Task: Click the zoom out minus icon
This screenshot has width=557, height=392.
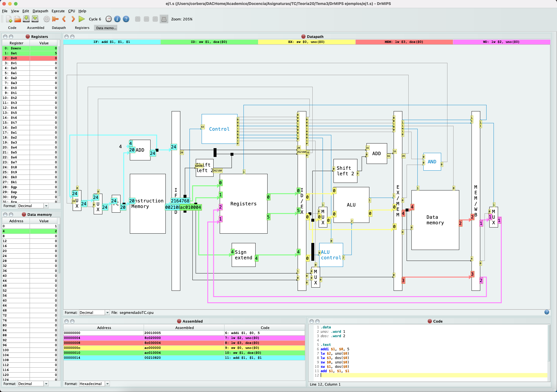Action: point(146,19)
